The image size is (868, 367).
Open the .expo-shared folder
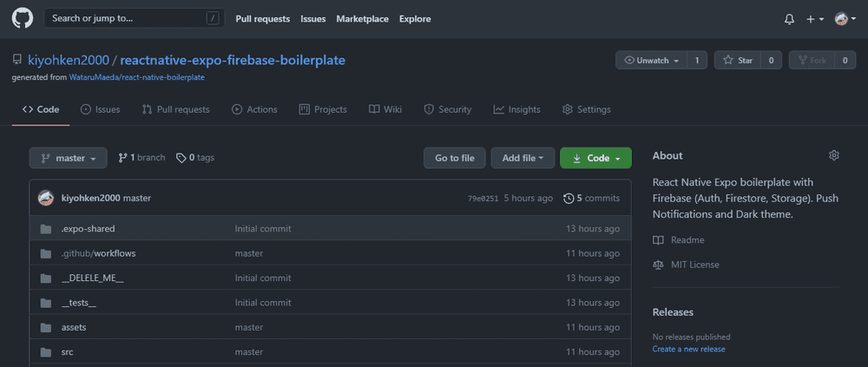click(x=88, y=228)
